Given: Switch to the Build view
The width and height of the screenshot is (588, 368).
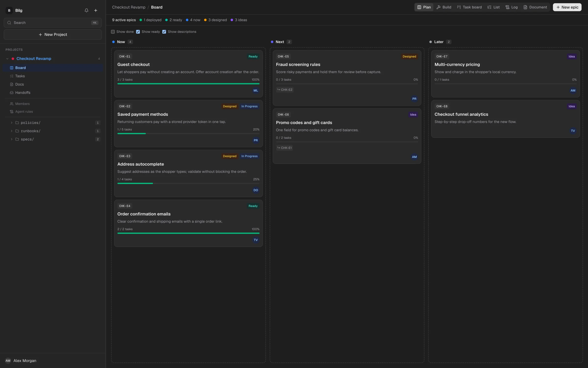Looking at the screenshot, I should [x=444, y=7].
